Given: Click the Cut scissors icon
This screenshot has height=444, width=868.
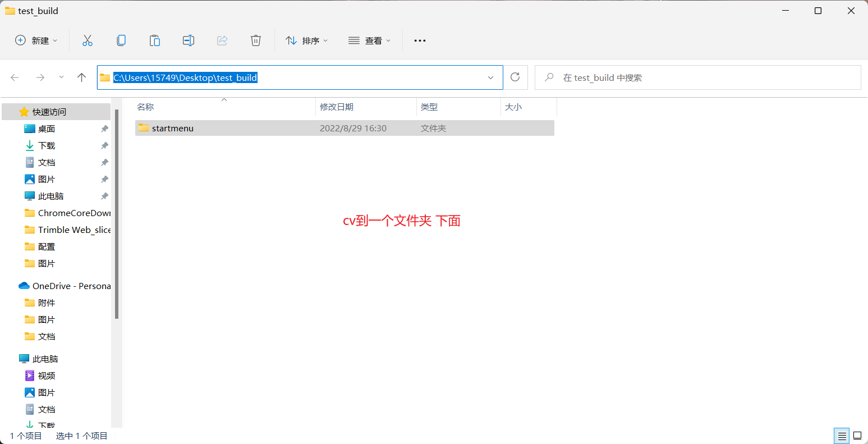Looking at the screenshot, I should point(88,40).
